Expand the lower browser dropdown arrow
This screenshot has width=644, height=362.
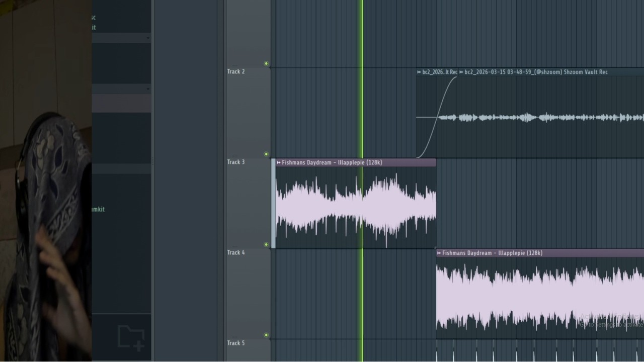coord(148,89)
